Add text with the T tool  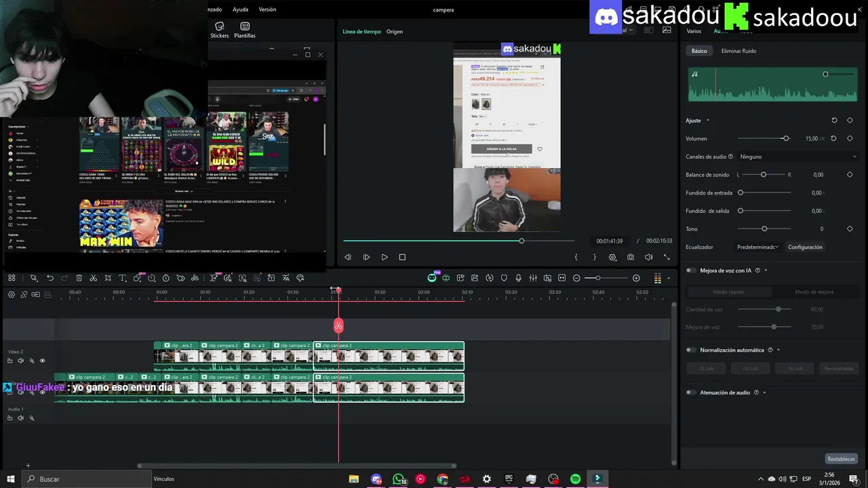[122, 278]
